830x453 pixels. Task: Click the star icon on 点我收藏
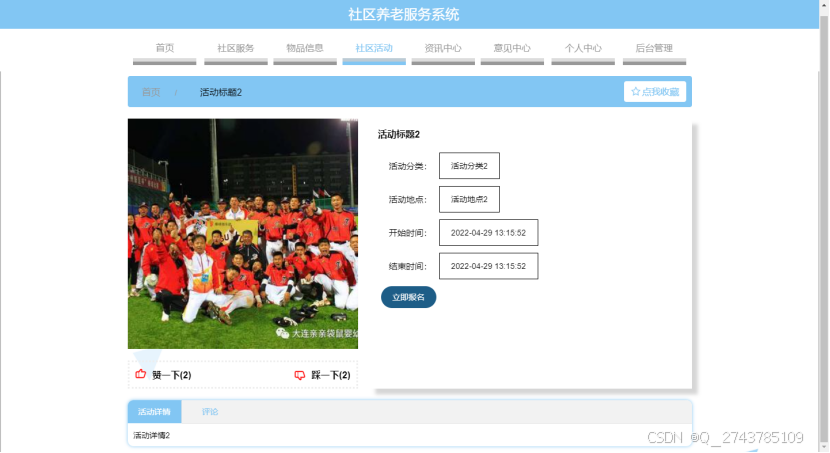[x=636, y=92]
